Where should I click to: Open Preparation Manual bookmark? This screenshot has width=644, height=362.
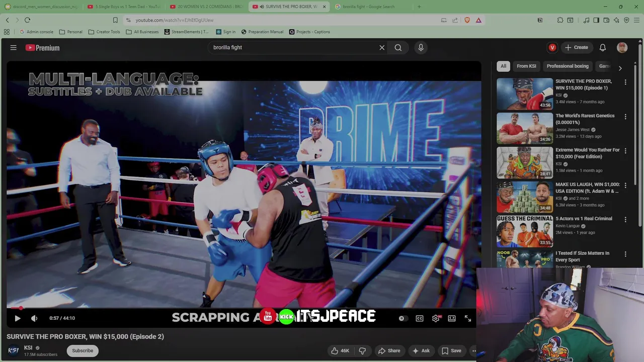[x=262, y=32]
